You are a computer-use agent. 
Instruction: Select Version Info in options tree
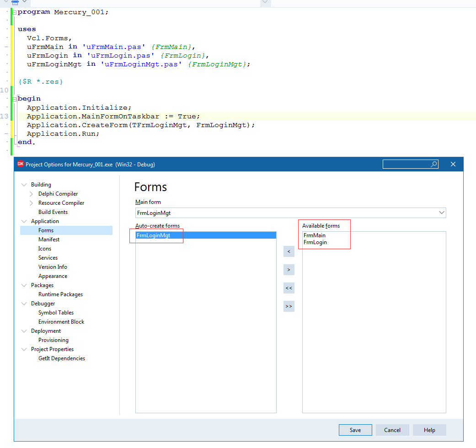coord(53,267)
